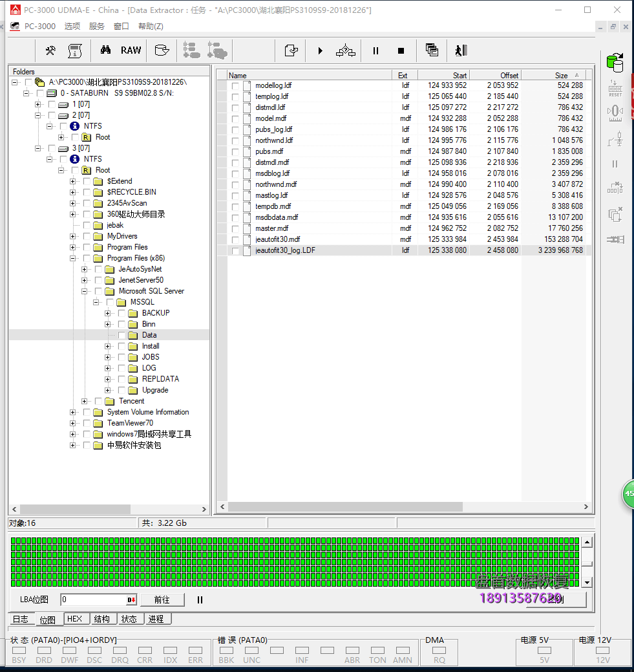This screenshot has height=672, width=634.
Task: Expand the TeamViewer70 folder node
Action: pyautogui.click(x=72, y=423)
